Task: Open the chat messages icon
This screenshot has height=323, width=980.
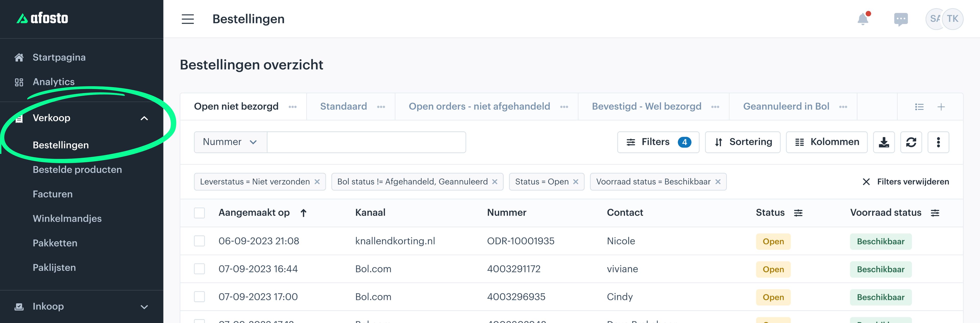Action: [x=900, y=19]
